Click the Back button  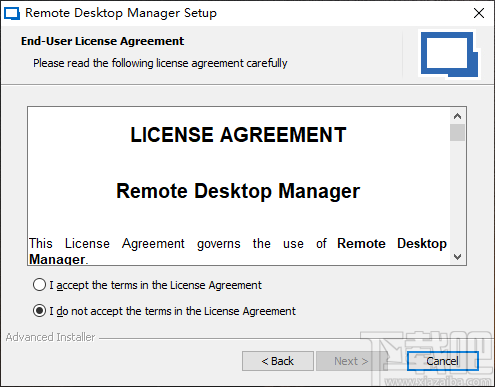(278, 361)
